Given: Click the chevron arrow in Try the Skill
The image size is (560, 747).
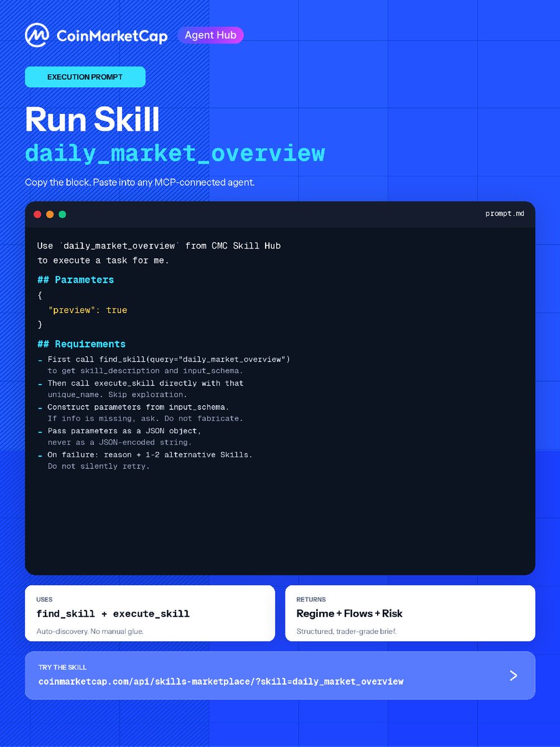Looking at the screenshot, I should (513, 675).
